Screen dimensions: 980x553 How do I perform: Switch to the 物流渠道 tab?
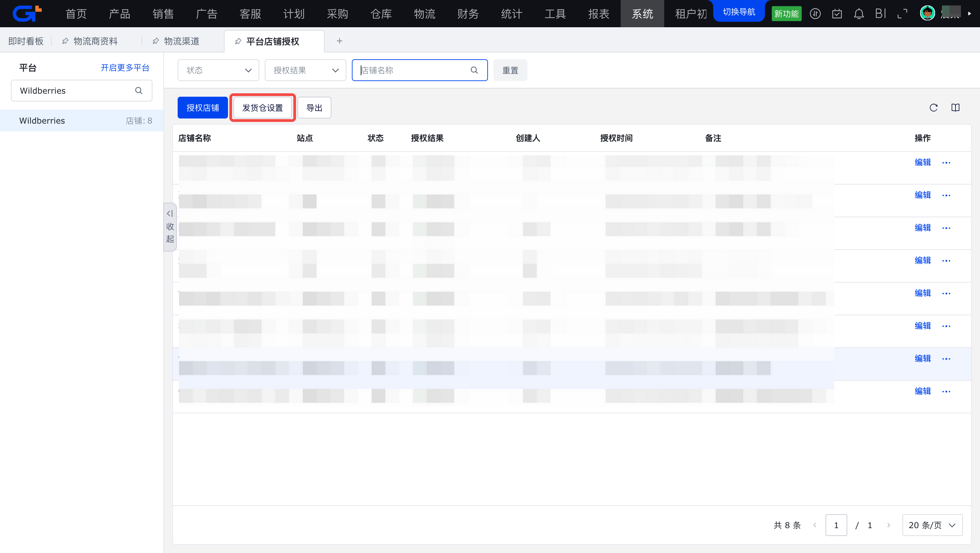pyautogui.click(x=181, y=41)
